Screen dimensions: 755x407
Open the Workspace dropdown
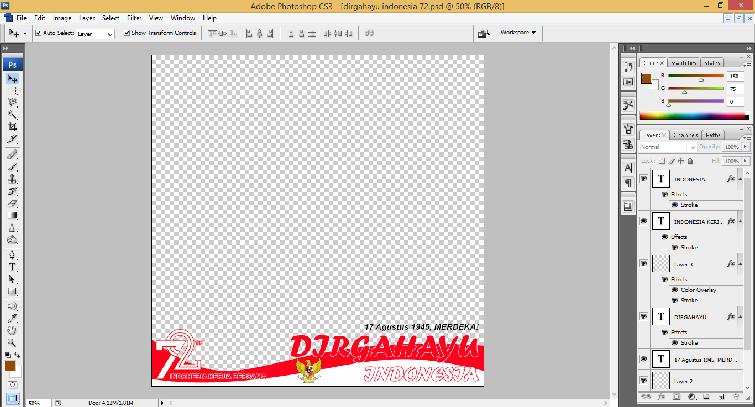tap(518, 33)
